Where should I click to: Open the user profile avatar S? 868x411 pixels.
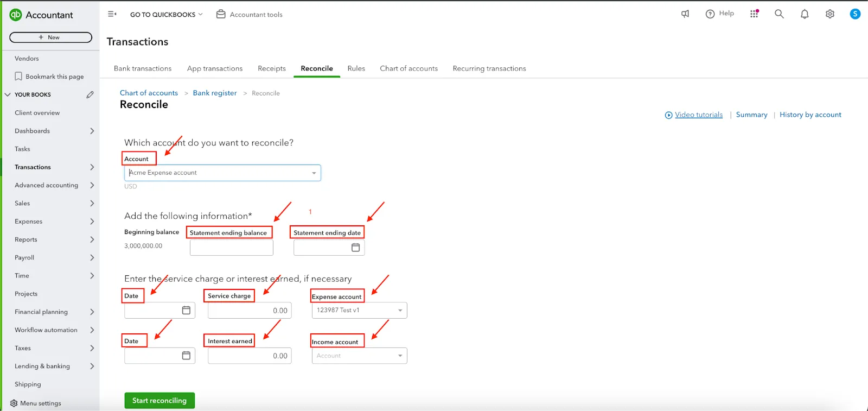[x=855, y=14]
